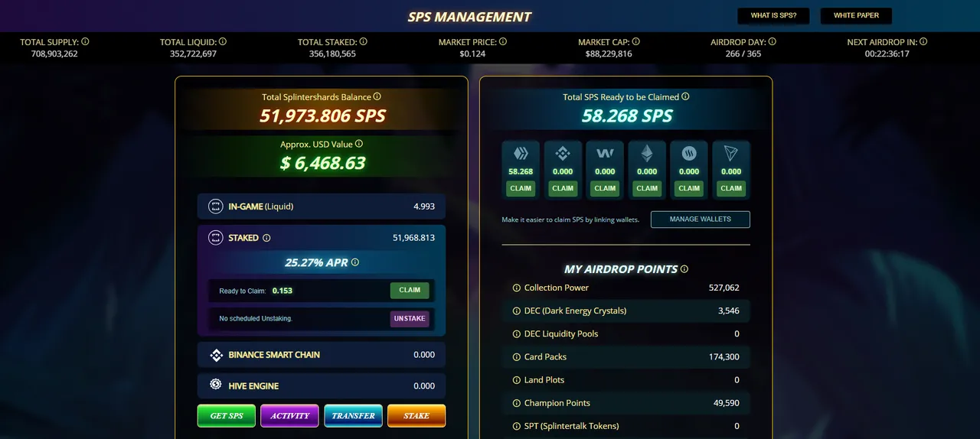Open the purple ACTIVITY button
Viewport: 980px width, 439px height.
coord(290,416)
